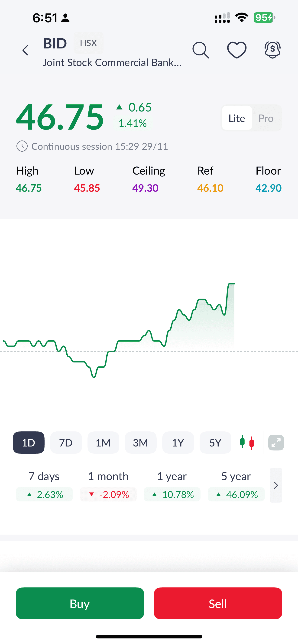
Task: Open the 5 year performance card
Action: pyautogui.click(x=236, y=485)
